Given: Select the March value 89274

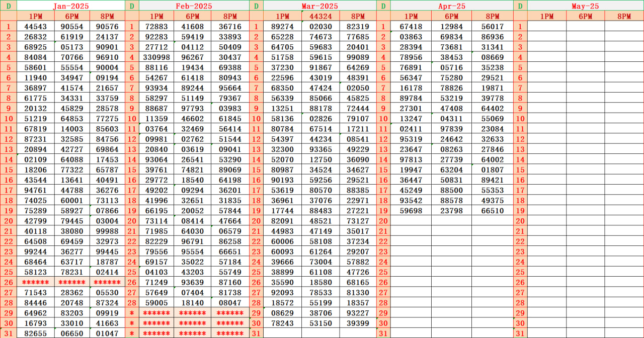Looking at the screenshot, I should 282,26.
